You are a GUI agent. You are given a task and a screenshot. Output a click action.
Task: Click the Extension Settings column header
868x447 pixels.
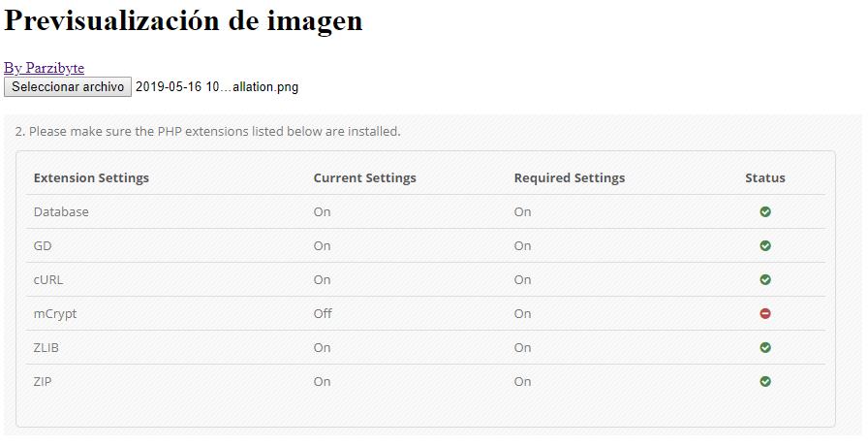click(x=91, y=177)
